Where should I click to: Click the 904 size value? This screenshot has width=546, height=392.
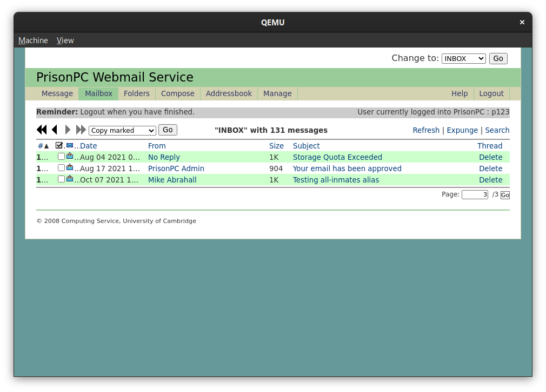[x=276, y=168]
